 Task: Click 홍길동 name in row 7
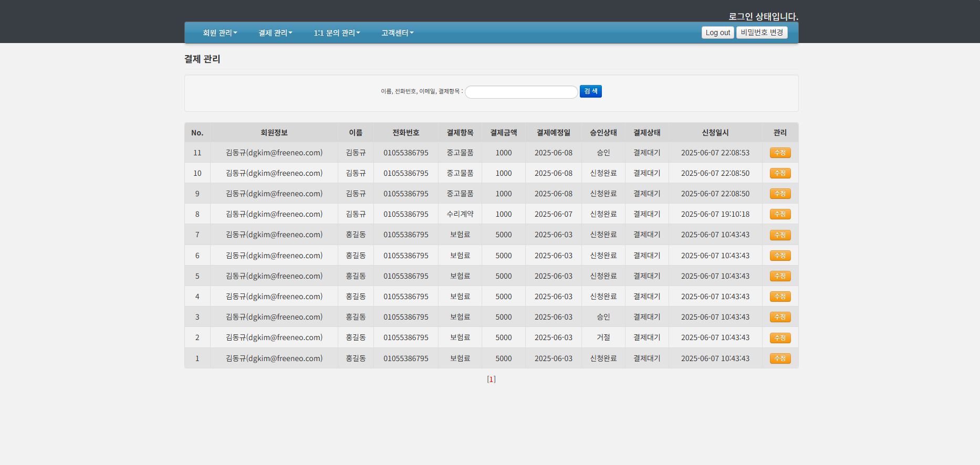point(356,235)
